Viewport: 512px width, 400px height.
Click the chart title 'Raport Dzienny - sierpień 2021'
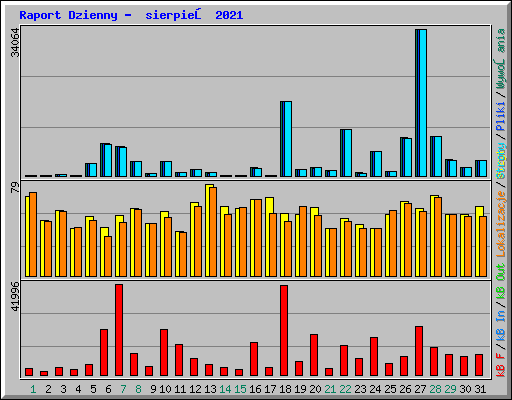coord(131,15)
